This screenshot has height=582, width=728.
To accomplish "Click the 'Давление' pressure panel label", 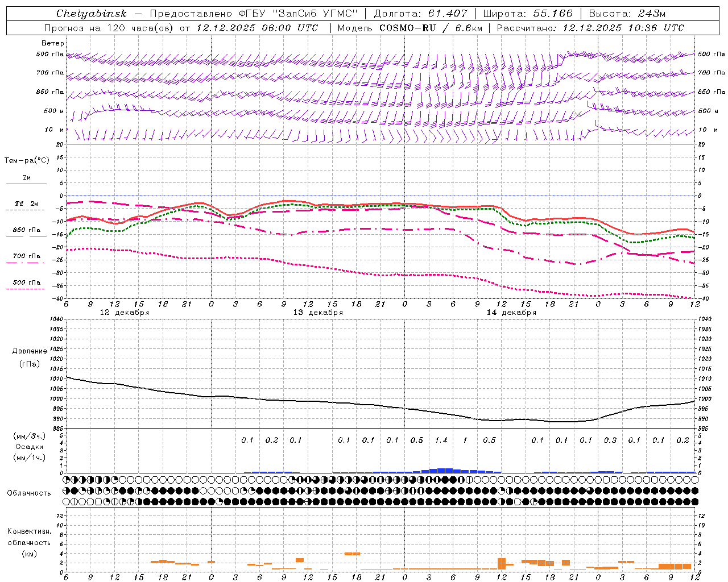I will click(x=30, y=351).
